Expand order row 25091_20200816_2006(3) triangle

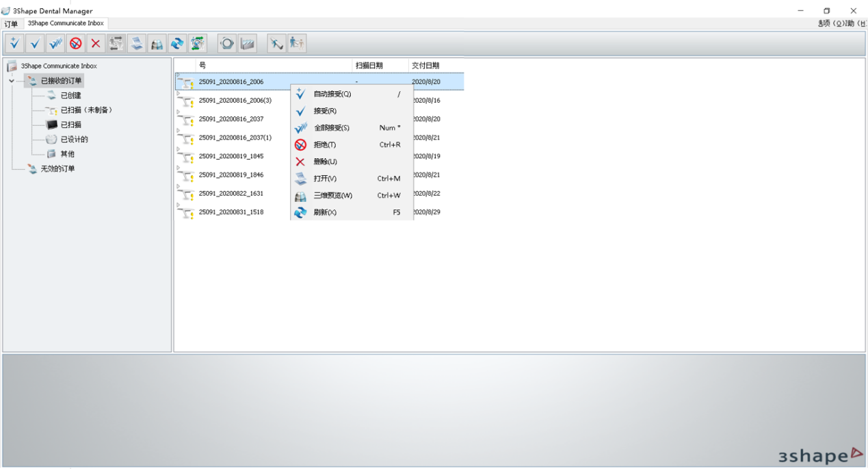click(178, 93)
